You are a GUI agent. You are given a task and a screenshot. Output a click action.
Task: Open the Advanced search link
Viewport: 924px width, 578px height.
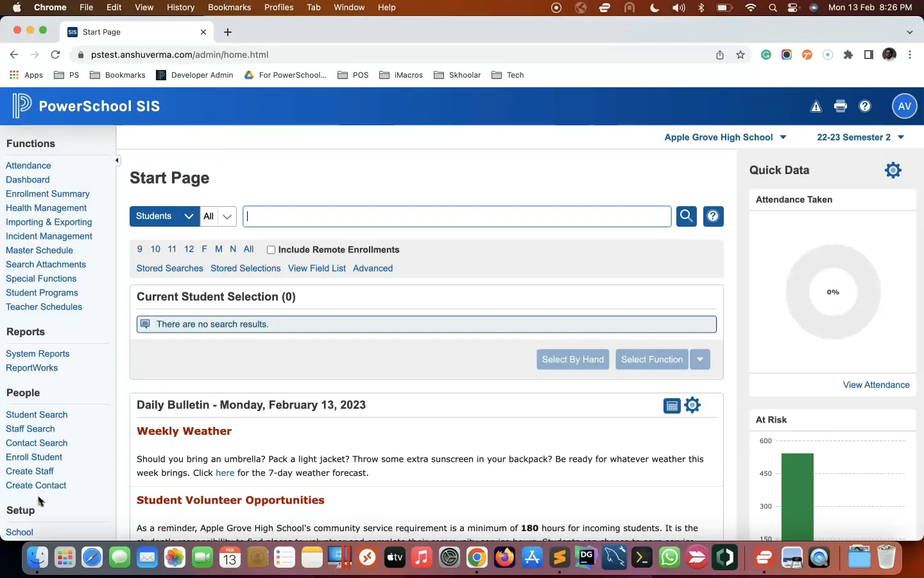pos(373,268)
